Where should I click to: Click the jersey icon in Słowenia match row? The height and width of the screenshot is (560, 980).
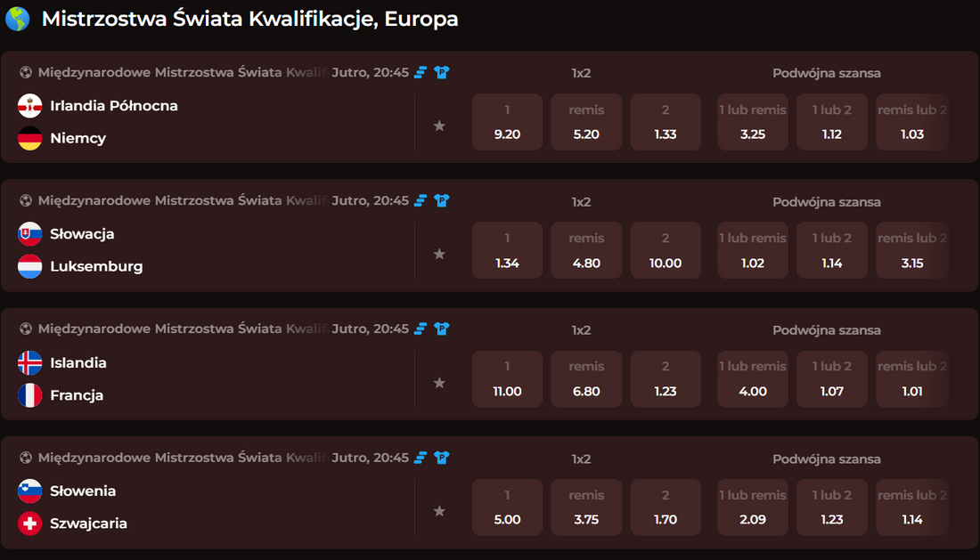[442, 458]
